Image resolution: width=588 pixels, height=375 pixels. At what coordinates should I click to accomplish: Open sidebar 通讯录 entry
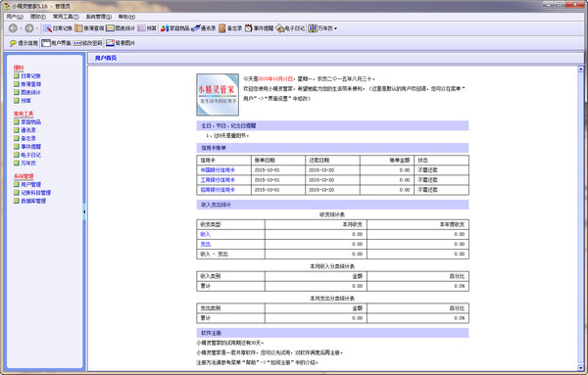pyautogui.click(x=24, y=130)
